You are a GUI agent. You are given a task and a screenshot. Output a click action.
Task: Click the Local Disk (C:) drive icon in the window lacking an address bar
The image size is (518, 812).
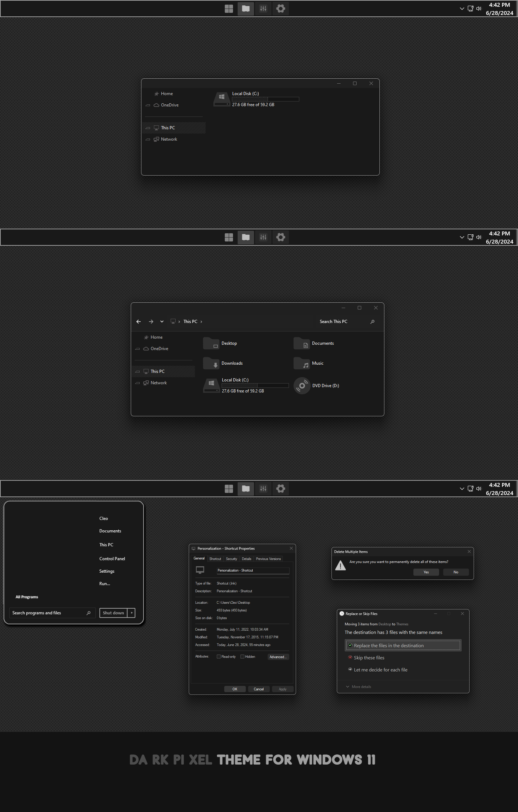(x=222, y=99)
